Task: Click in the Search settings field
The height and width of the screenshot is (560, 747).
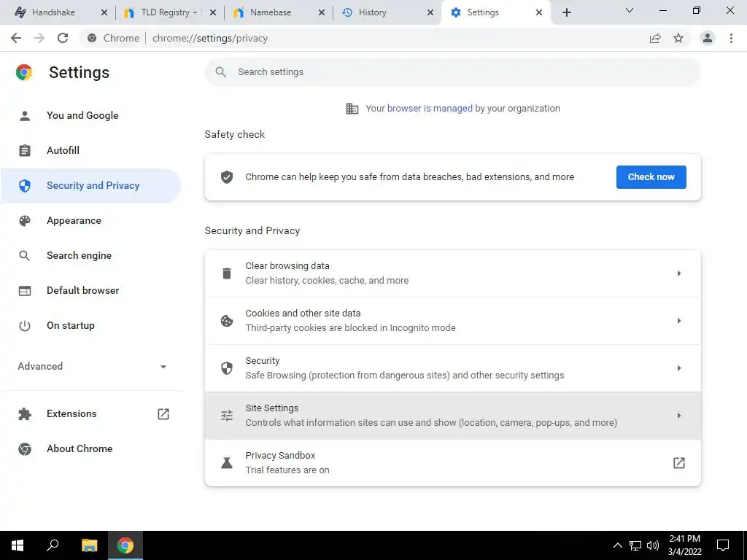Action: (452, 72)
